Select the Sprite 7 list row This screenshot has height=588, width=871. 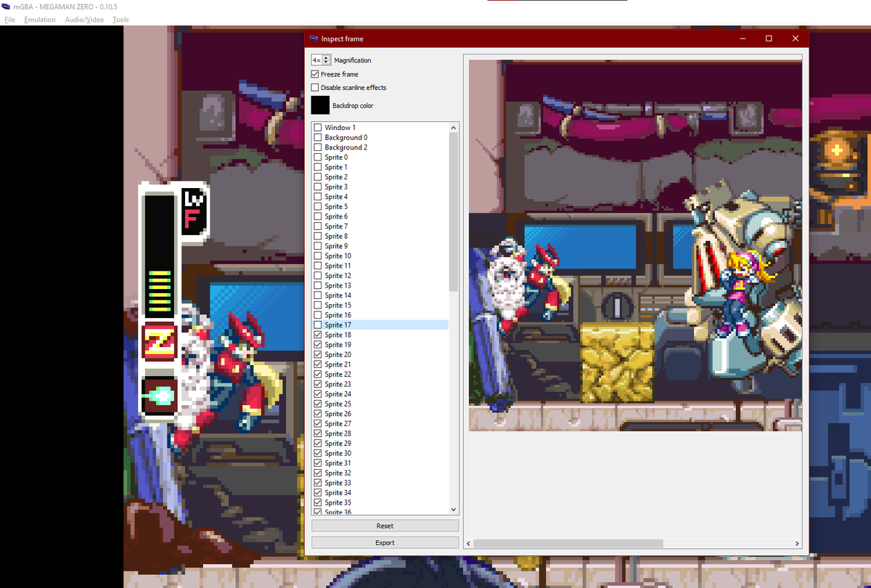tap(380, 226)
